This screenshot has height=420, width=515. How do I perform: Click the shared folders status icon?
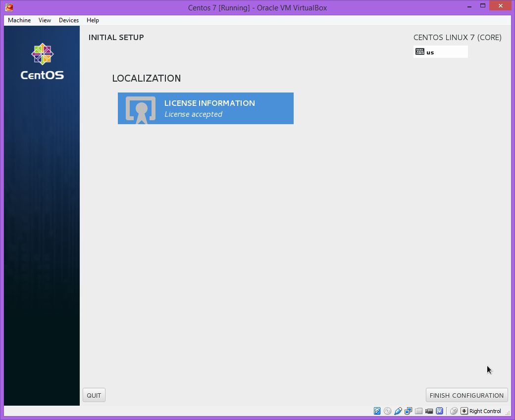coord(419,411)
